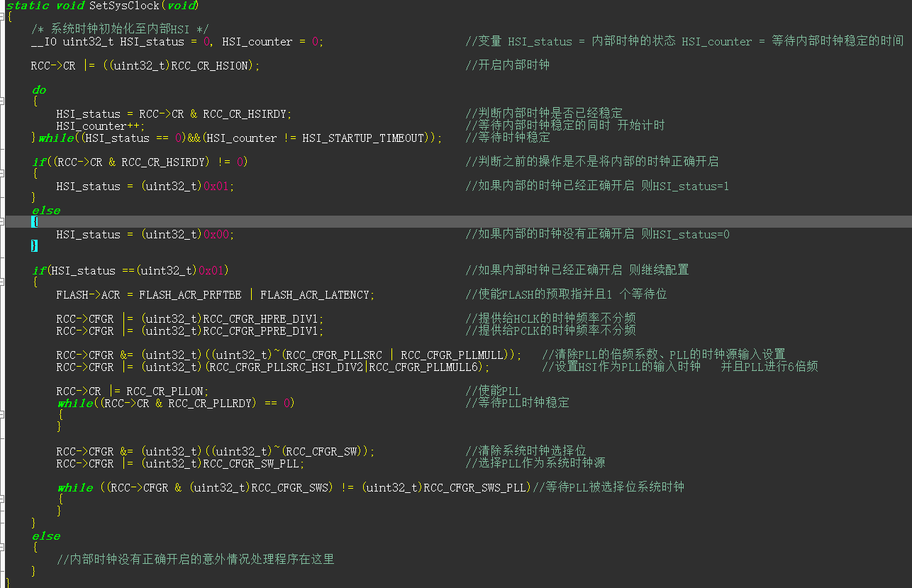
Task: Click the comment 等待时钟稳定
Action: [x=507, y=138]
